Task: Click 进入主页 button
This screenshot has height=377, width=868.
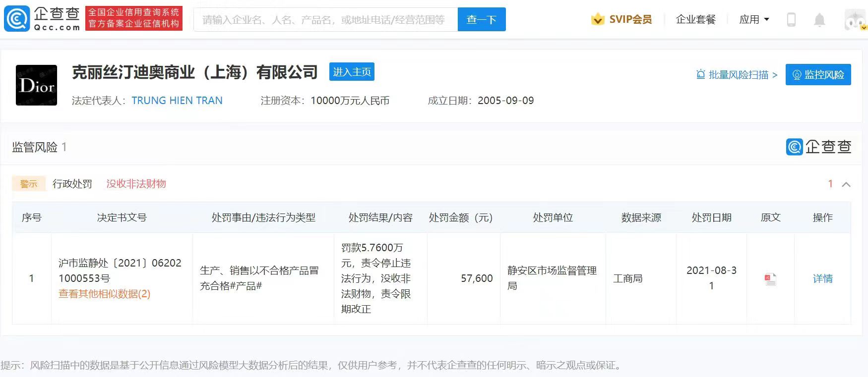Action: click(x=352, y=72)
